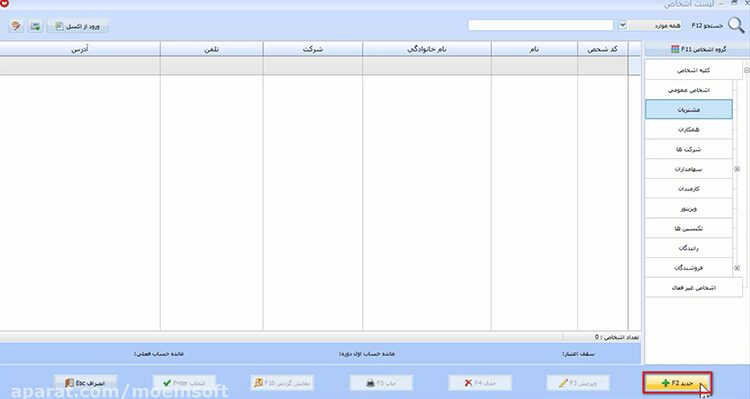Click the paintbrush icon in the top-left toolbar

click(16, 26)
